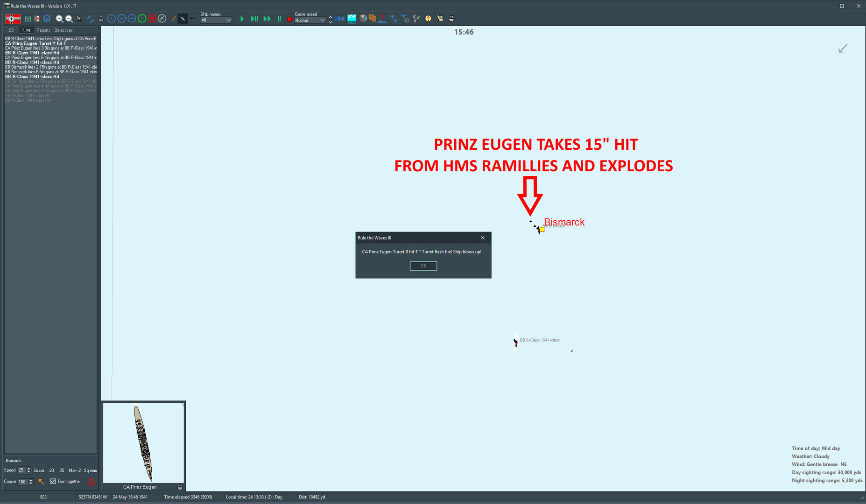Select the save game icon
Viewport: 866px width, 504px height.
[x=28, y=19]
